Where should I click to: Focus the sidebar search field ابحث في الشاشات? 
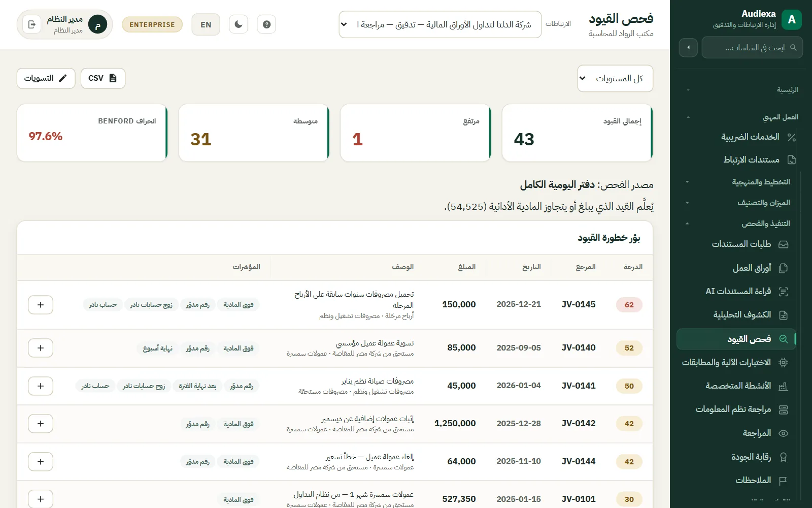752,47
